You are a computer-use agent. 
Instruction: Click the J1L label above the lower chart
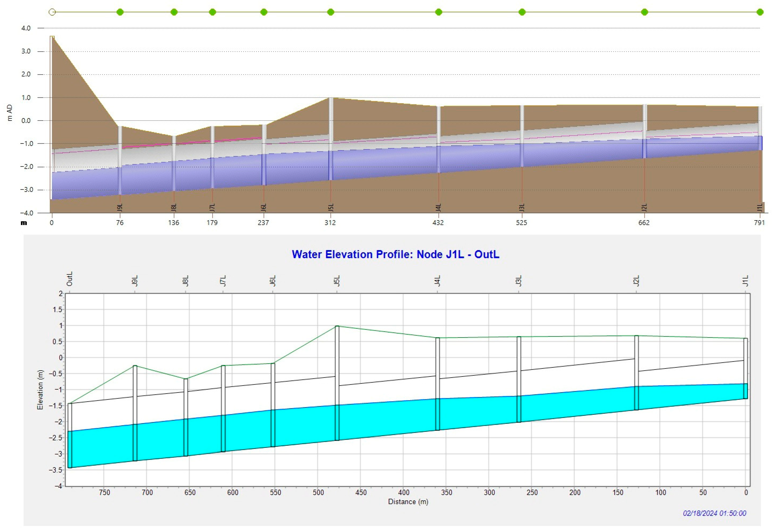(745, 281)
